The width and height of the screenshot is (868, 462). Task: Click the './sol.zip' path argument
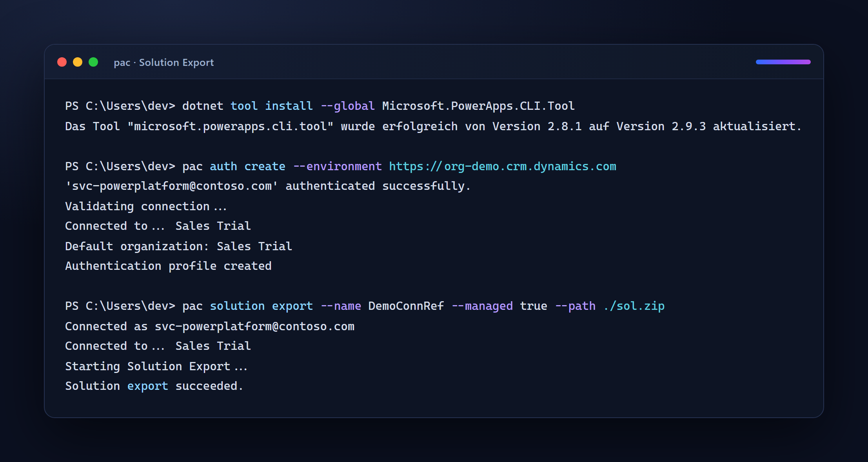click(634, 306)
